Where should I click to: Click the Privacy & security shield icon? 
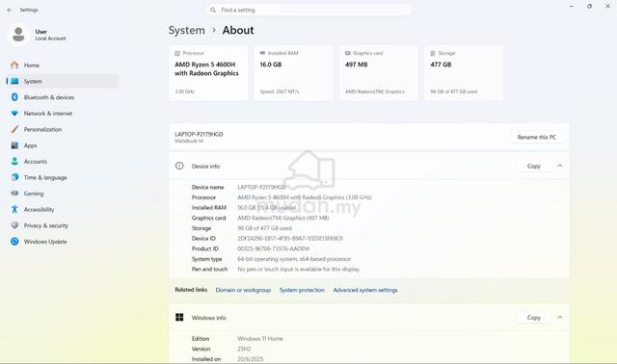[x=14, y=225]
